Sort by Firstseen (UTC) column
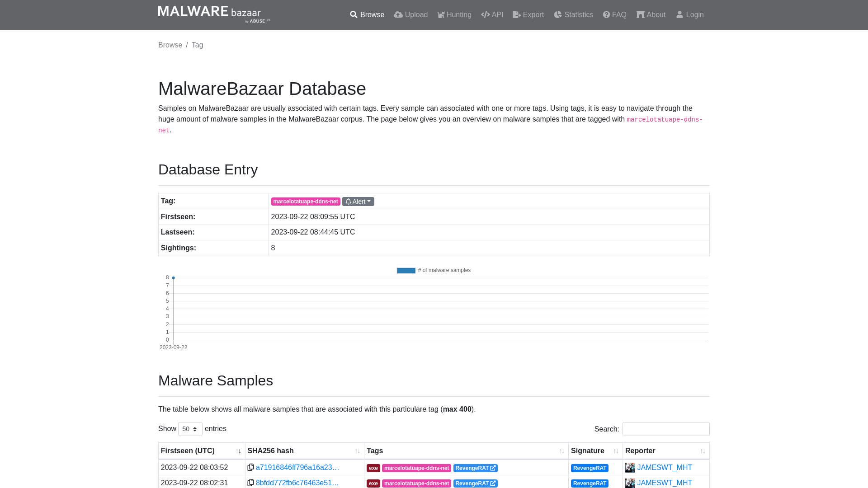Viewport: 868px width, 488px height. pos(202,451)
